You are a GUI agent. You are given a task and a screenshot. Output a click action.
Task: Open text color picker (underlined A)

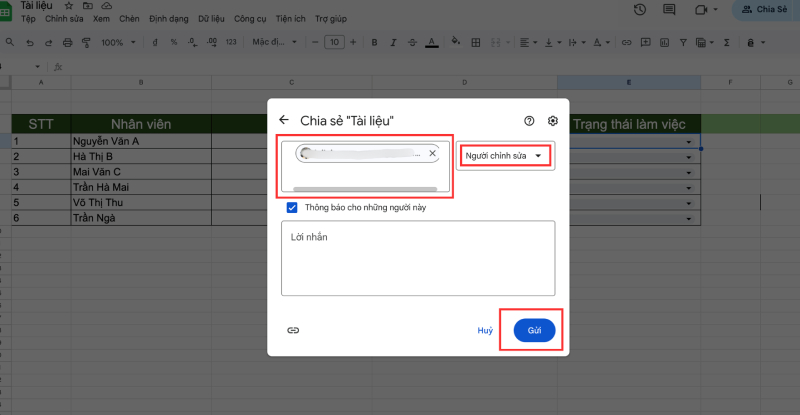tap(432, 42)
